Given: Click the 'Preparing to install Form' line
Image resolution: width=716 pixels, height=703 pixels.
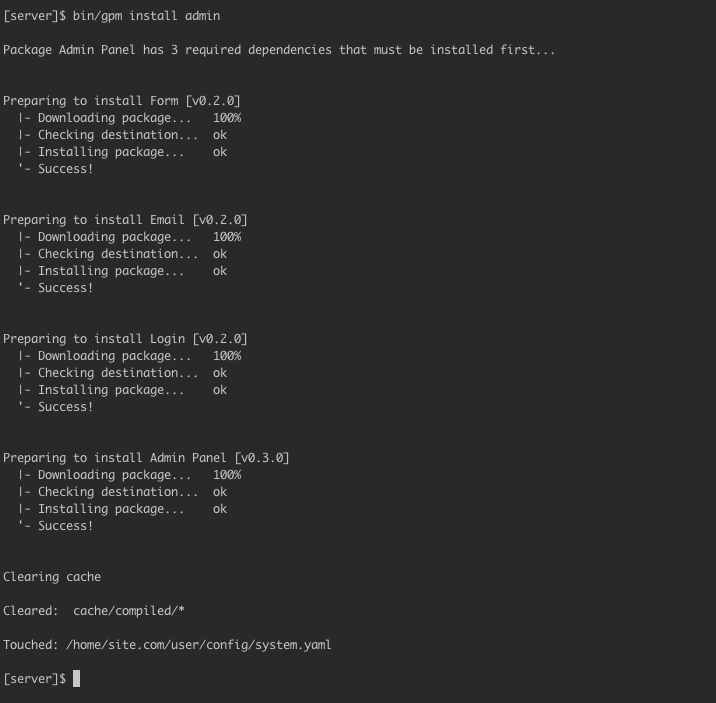Looking at the screenshot, I should [121, 100].
